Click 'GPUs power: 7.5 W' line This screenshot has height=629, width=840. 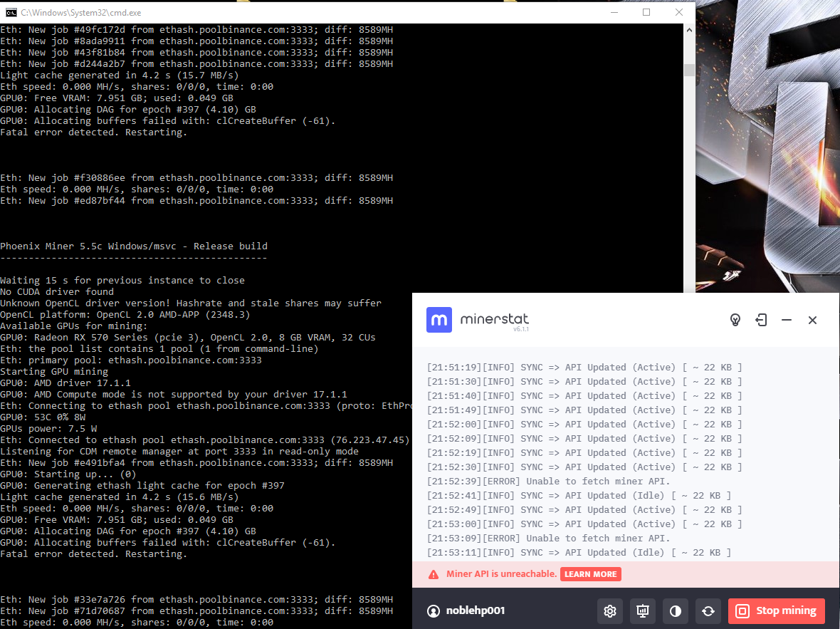pos(48,428)
